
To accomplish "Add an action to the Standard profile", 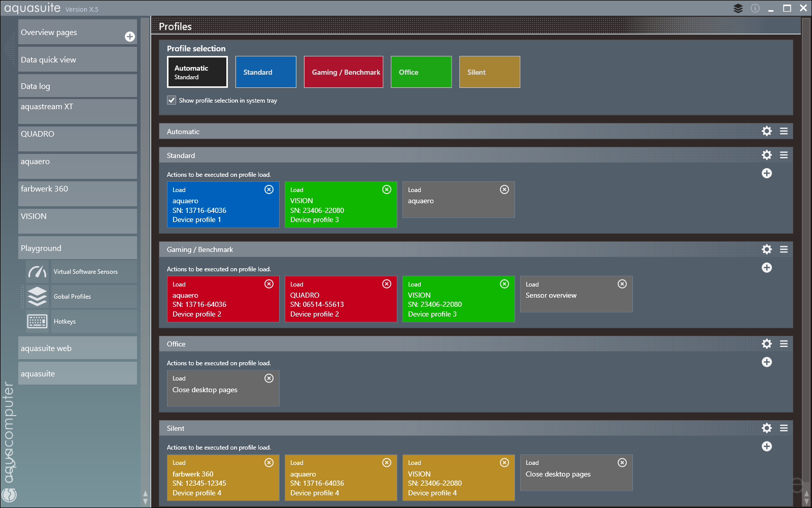I will coord(767,173).
